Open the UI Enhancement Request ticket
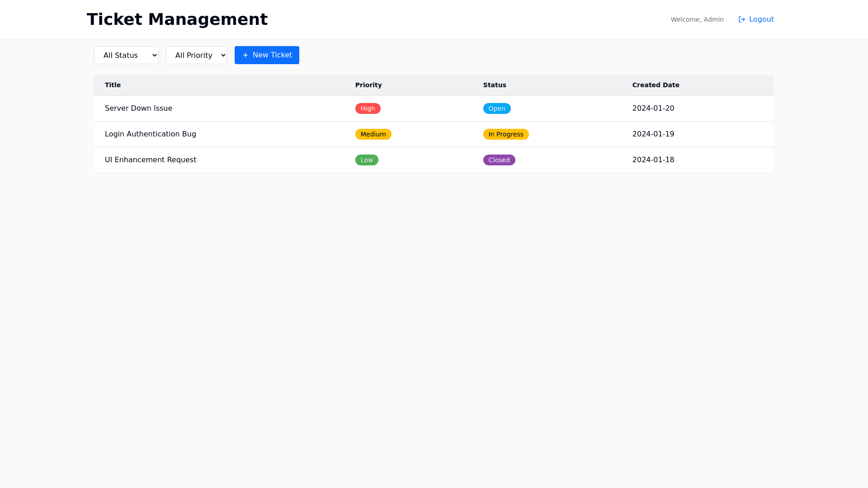The height and width of the screenshot is (488, 868). [151, 160]
